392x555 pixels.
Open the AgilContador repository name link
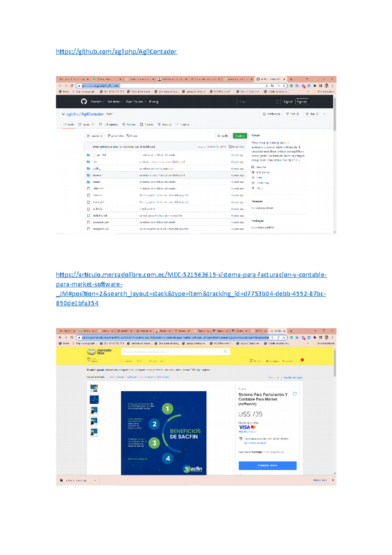click(92, 114)
